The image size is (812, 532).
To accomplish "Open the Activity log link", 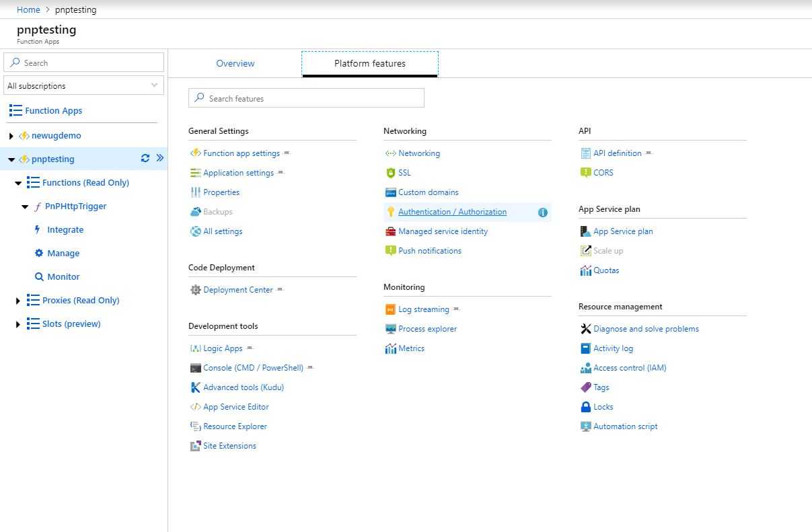I will point(613,348).
